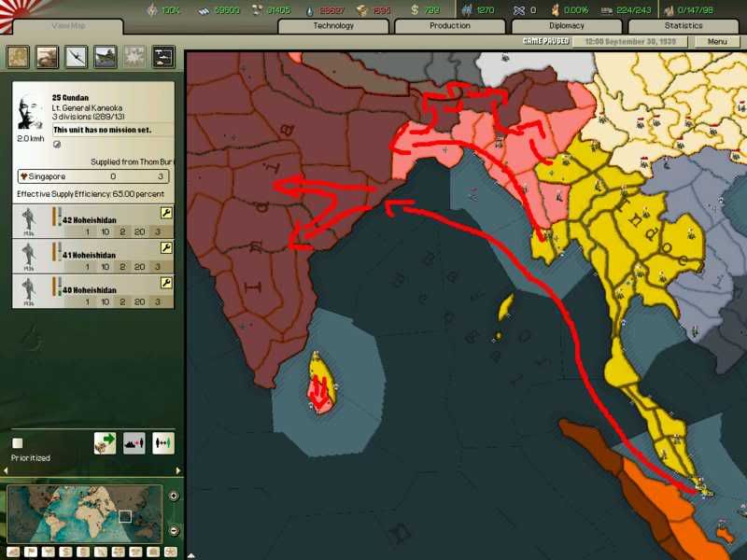Select the 41 Hoheishidan division row
The width and height of the screenshot is (747, 560).
(92, 256)
